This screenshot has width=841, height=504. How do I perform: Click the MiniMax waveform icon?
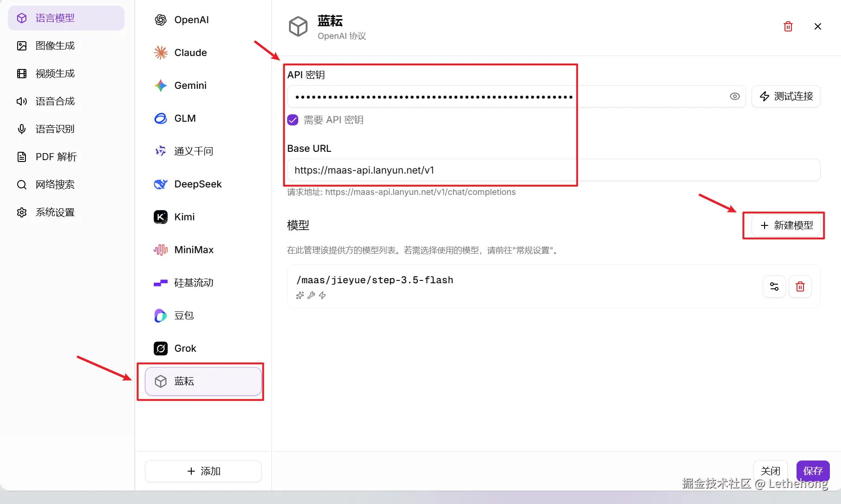[161, 250]
